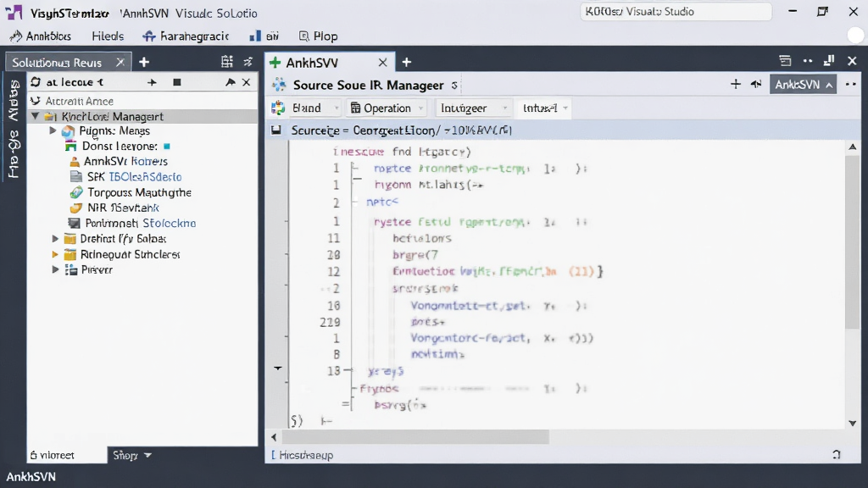Add a new tab next to Solutionus Reuis

click(x=144, y=62)
